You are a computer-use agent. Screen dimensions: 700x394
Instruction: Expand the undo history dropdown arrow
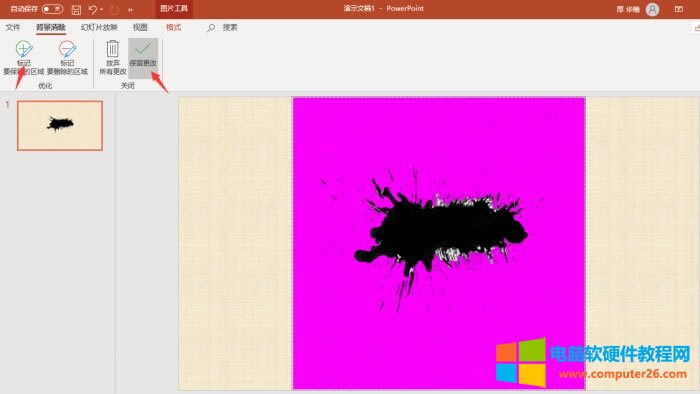point(102,9)
